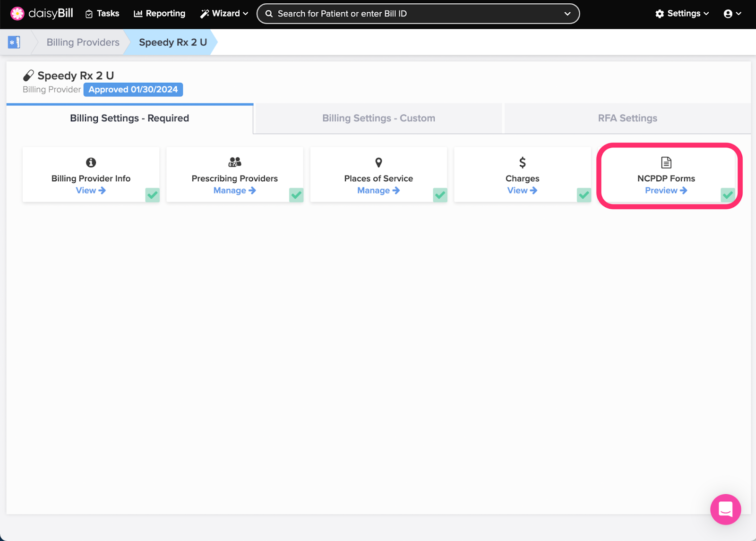Click the Prescribing Providers green checkmark

tap(296, 194)
